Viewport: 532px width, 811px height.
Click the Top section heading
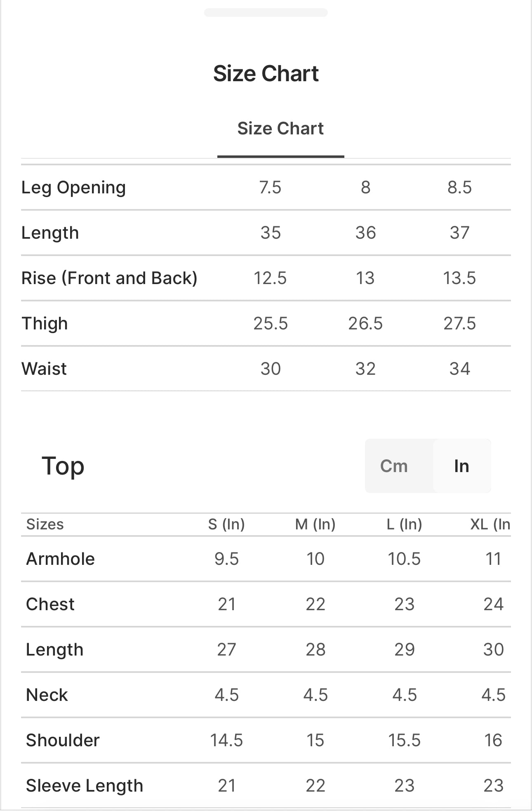click(x=63, y=466)
